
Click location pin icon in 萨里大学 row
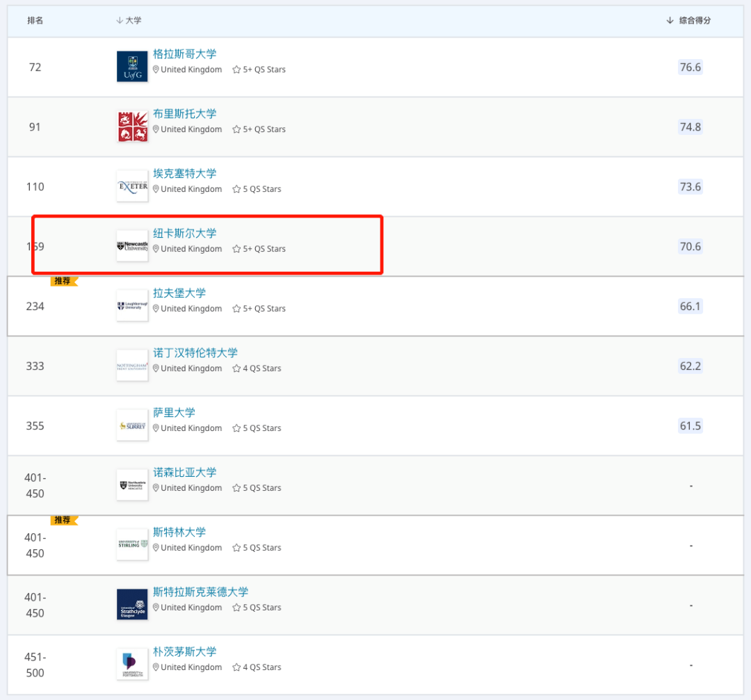pos(156,428)
